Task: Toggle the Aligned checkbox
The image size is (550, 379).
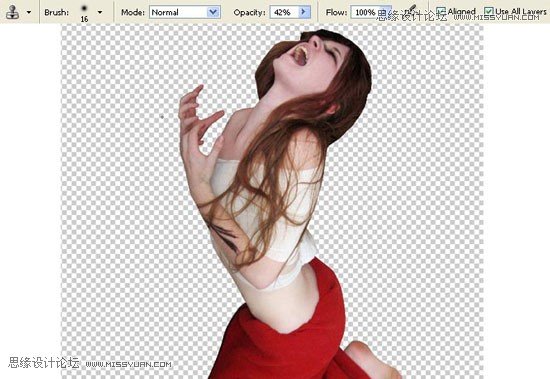Action: click(x=441, y=12)
